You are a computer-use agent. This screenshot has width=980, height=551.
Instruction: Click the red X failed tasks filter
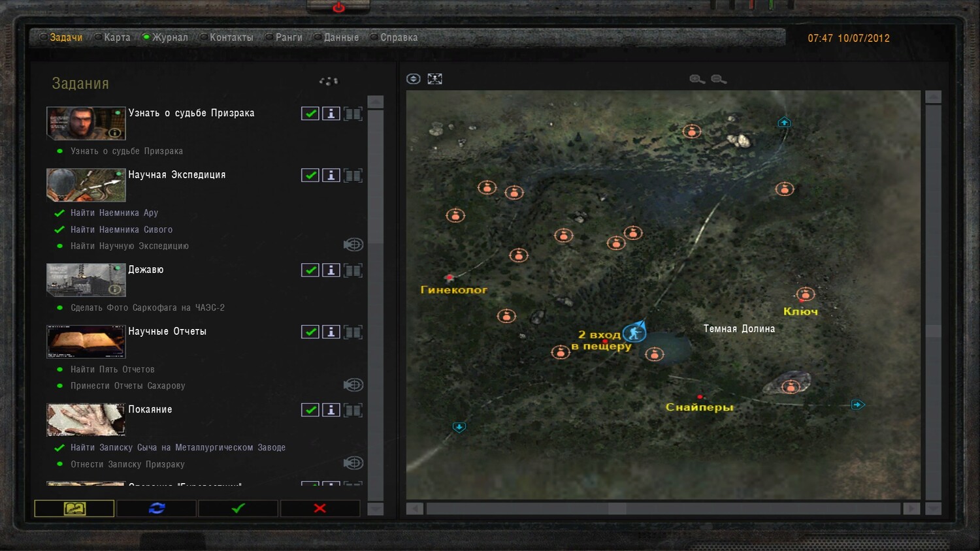(x=320, y=508)
